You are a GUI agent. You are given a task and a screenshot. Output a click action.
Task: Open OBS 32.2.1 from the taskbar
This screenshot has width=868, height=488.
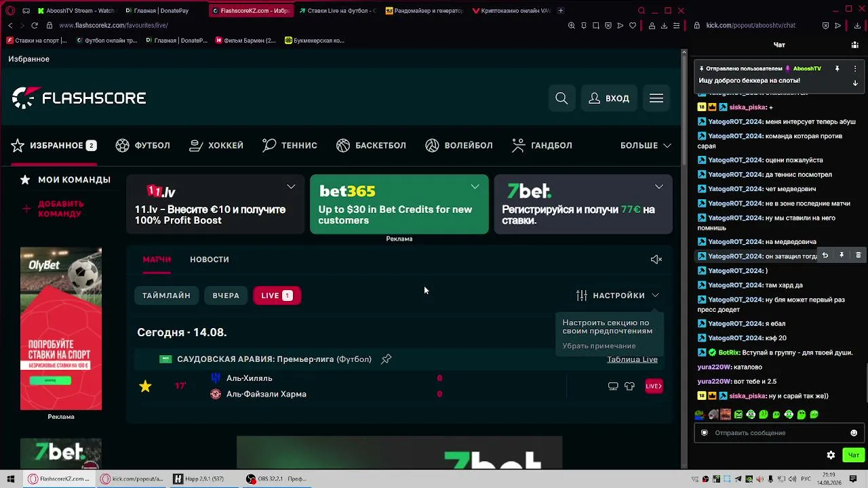coord(277,479)
